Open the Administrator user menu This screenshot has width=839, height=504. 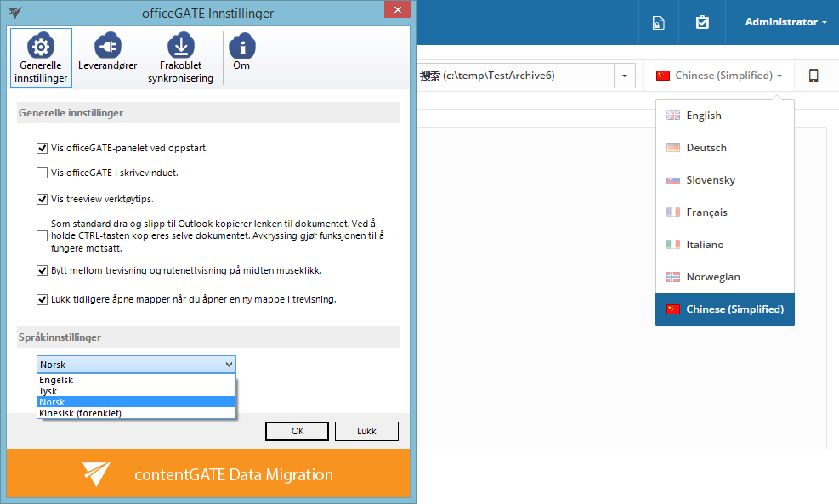click(785, 22)
